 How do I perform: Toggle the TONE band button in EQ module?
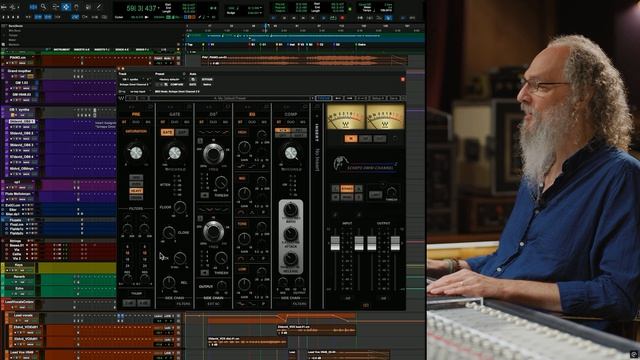tap(242, 224)
